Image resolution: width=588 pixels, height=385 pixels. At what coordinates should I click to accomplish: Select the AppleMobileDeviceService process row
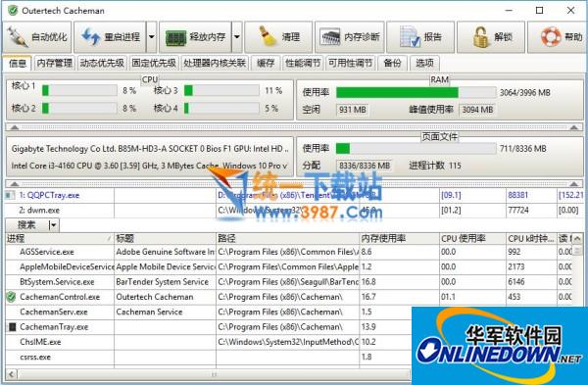289,266
